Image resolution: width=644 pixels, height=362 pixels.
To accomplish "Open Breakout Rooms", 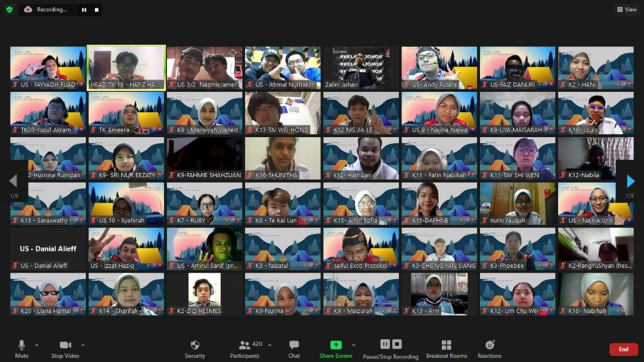I will coord(446,349).
